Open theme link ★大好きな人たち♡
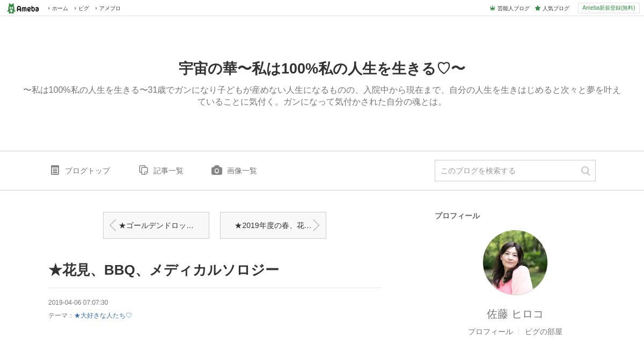 (x=103, y=315)
